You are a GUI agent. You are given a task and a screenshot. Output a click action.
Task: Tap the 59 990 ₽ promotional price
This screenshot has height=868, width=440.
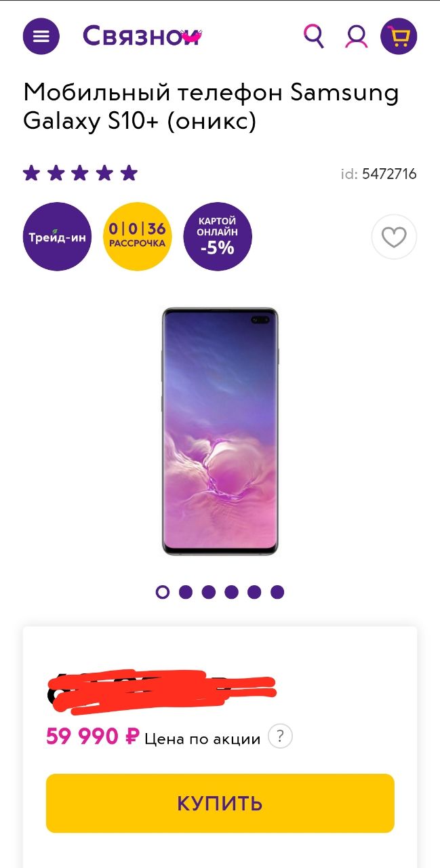pos(93,736)
